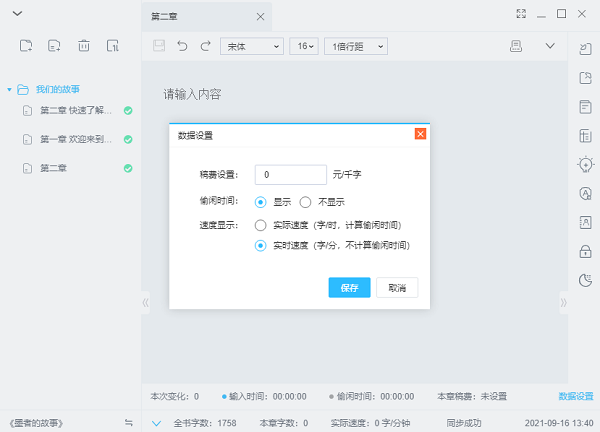This screenshot has width=600, height=432.
Task: Click the night mode moon icon
Action: (585, 280)
